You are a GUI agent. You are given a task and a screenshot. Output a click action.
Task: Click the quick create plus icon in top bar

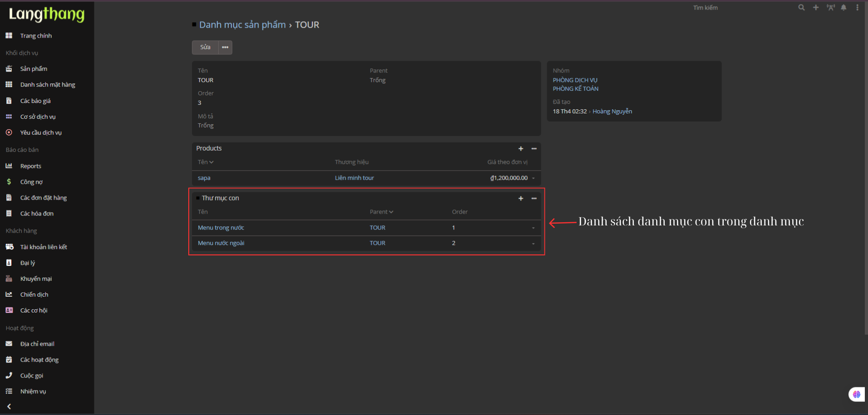pos(816,8)
